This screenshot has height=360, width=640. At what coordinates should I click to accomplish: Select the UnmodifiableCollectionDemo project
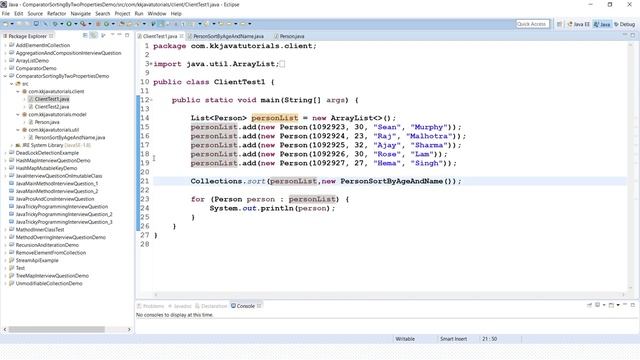(x=49, y=283)
